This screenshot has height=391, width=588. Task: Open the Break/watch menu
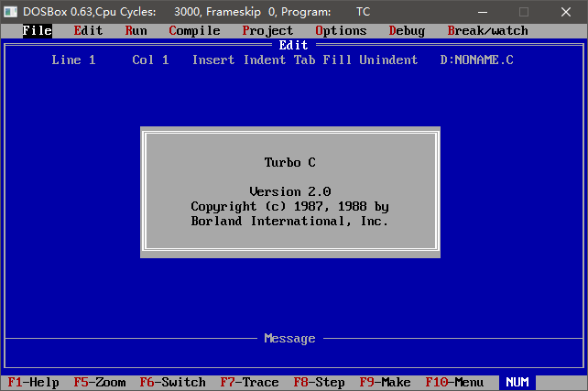487,30
